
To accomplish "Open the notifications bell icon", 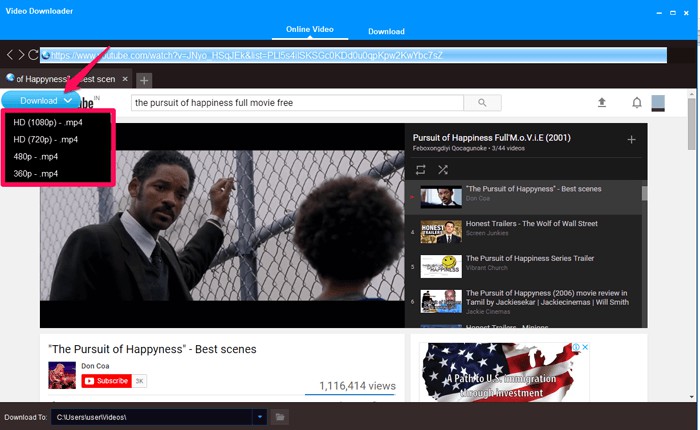I will point(637,103).
